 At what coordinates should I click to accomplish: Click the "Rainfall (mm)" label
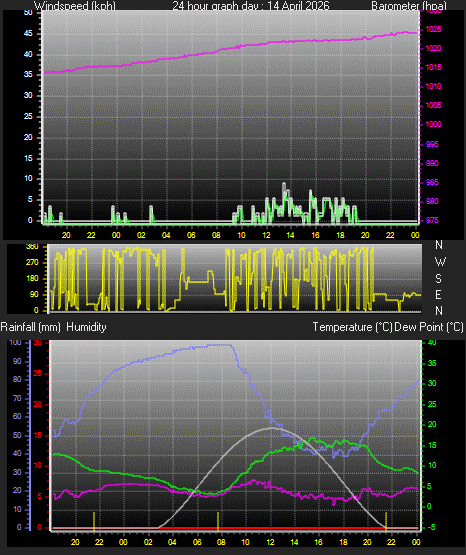(30, 327)
